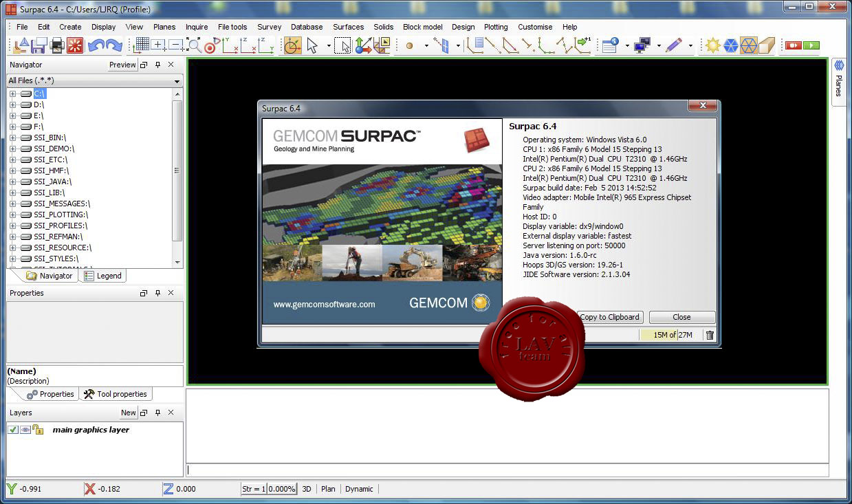Click the solid blue faces render icon
Image resolution: width=852 pixels, height=504 pixels.
[x=730, y=45]
